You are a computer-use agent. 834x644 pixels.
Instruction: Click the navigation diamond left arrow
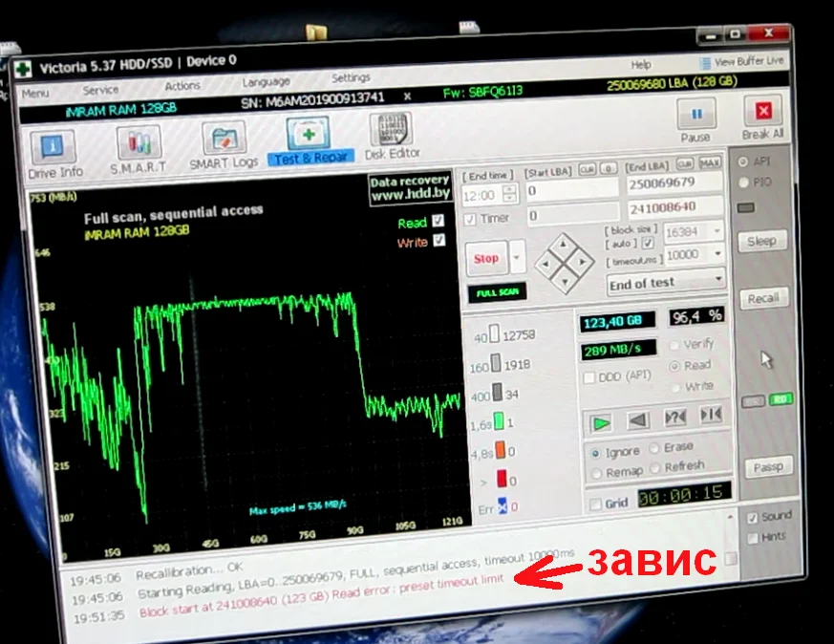(x=546, y=264)
